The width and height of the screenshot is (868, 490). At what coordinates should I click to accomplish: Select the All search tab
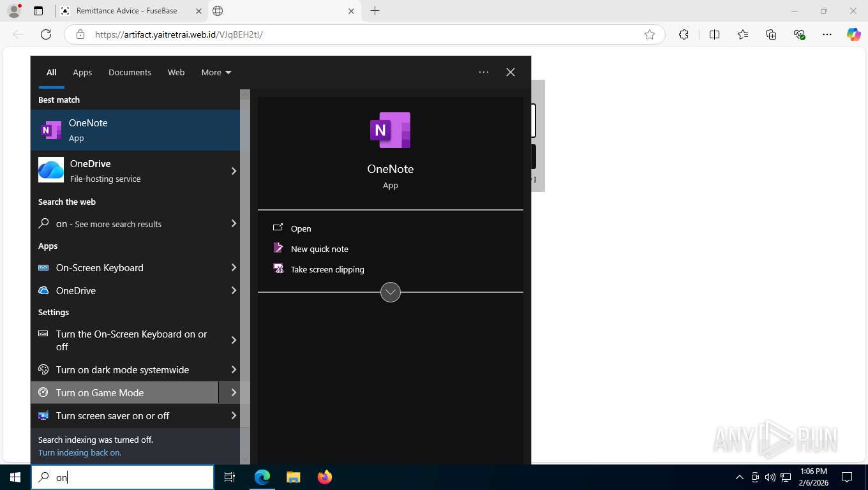[51, 72]
